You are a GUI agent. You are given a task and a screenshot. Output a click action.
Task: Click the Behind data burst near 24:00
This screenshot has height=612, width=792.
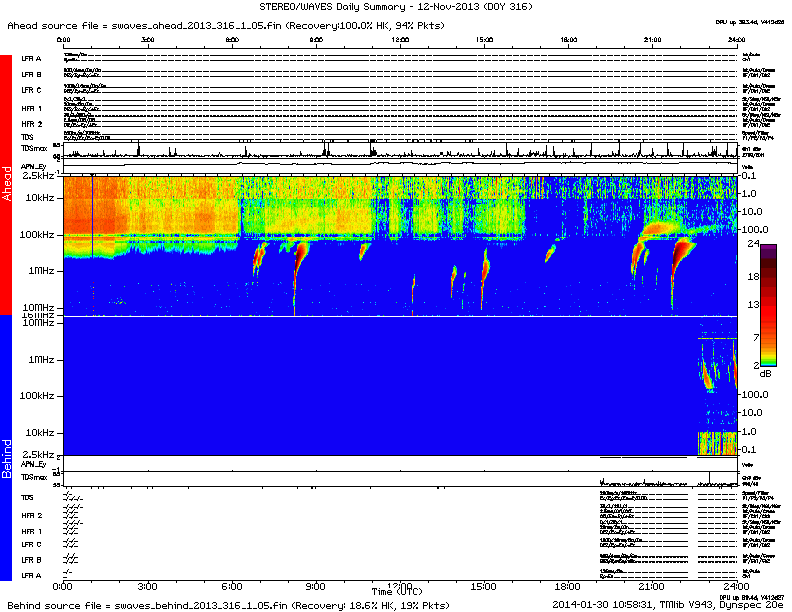click(716, 400)
